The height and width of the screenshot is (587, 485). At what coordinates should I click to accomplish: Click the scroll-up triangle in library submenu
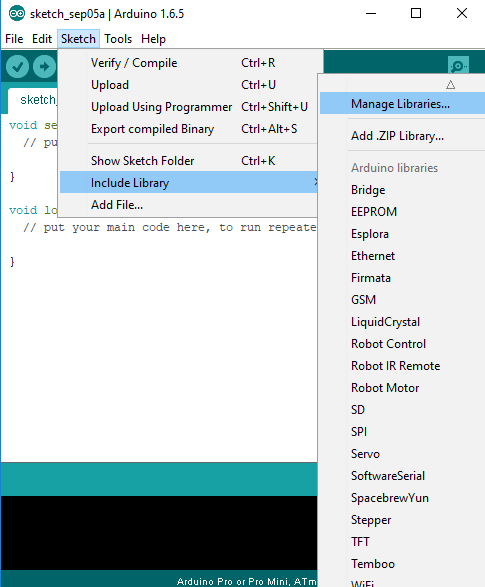tap(451, 85)
